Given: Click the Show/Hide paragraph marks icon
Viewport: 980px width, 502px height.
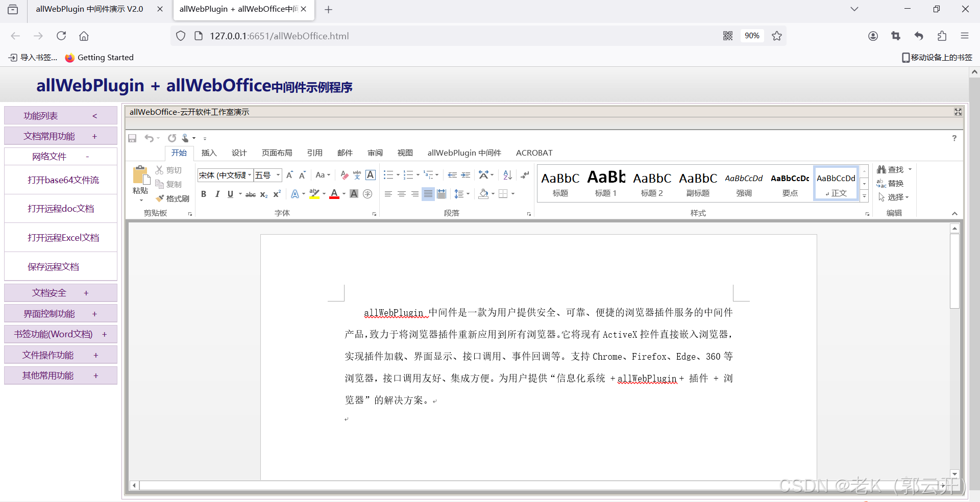Looking at the screenshot, I should (525, 175).
